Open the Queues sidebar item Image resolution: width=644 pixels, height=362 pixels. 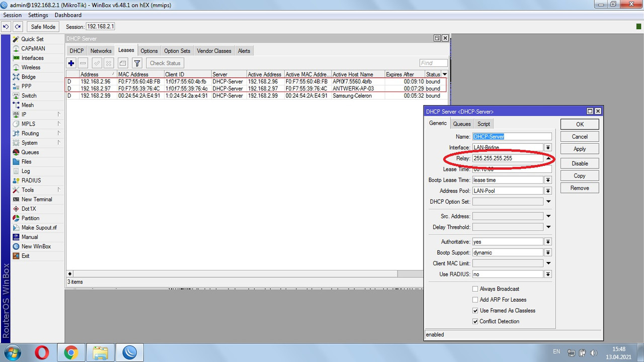tap(30, 152)
